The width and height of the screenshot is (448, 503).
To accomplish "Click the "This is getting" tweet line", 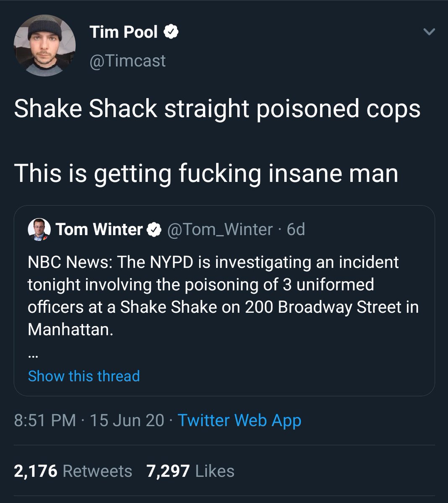I will pyautogui.click(x=206, y=173).
